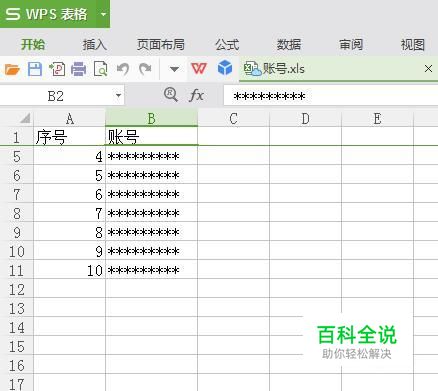Open the WPS 表格 application menu
The height and width of the screenshot is (391, 438).
coord(48,14)
